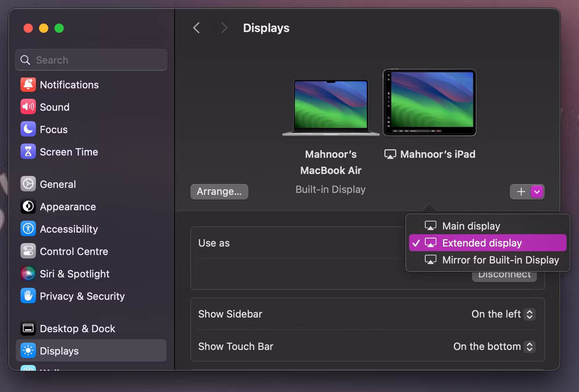Image resolution: width=579 pixels, height=392 pixels.
Task: Open General settings
Action: coord(58,184)
